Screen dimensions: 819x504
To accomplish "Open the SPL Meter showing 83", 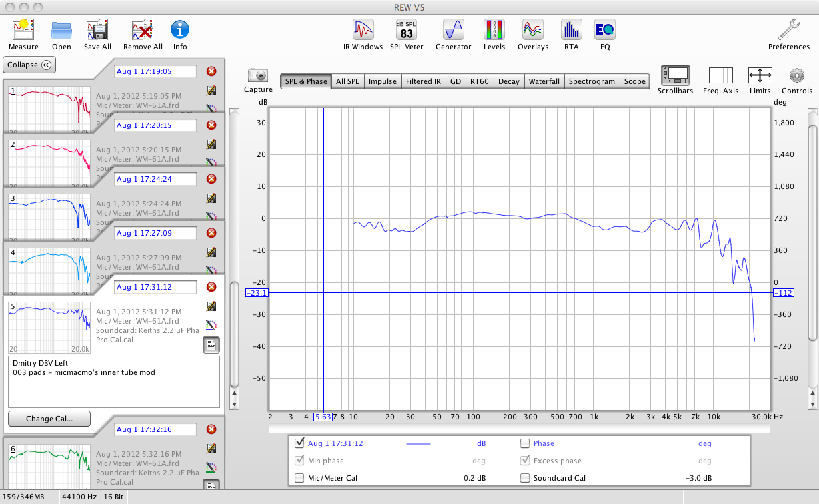I will tap(407, 30).
